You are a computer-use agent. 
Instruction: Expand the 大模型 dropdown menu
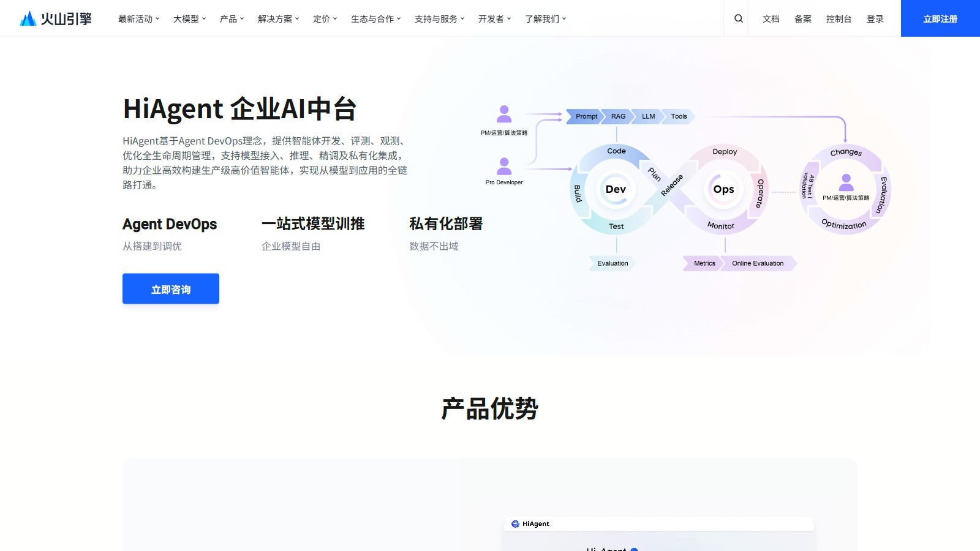189,19
